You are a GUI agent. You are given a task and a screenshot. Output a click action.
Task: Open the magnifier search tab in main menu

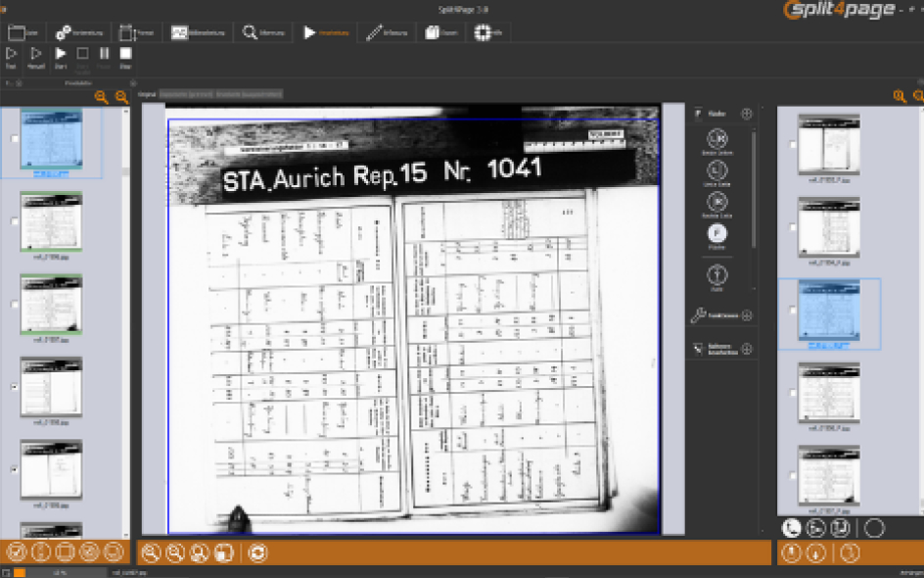click(263, 32)
